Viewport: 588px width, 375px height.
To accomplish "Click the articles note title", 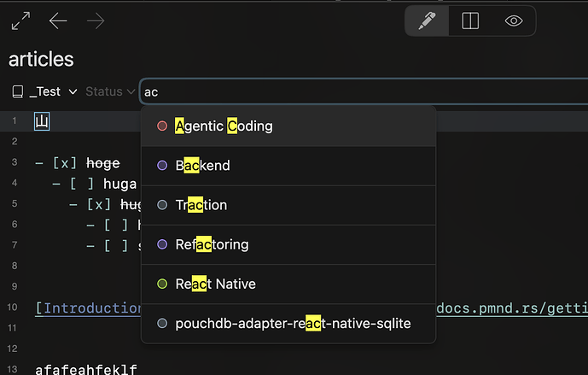I will coord(41,59).
